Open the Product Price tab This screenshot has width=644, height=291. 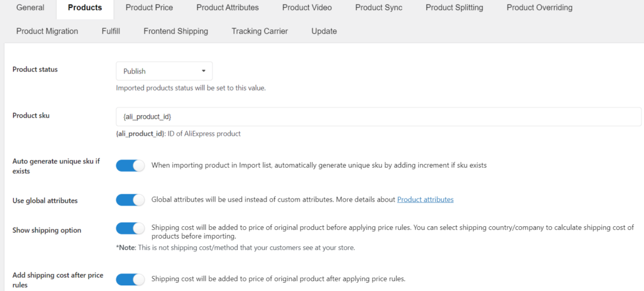point(149,8)
